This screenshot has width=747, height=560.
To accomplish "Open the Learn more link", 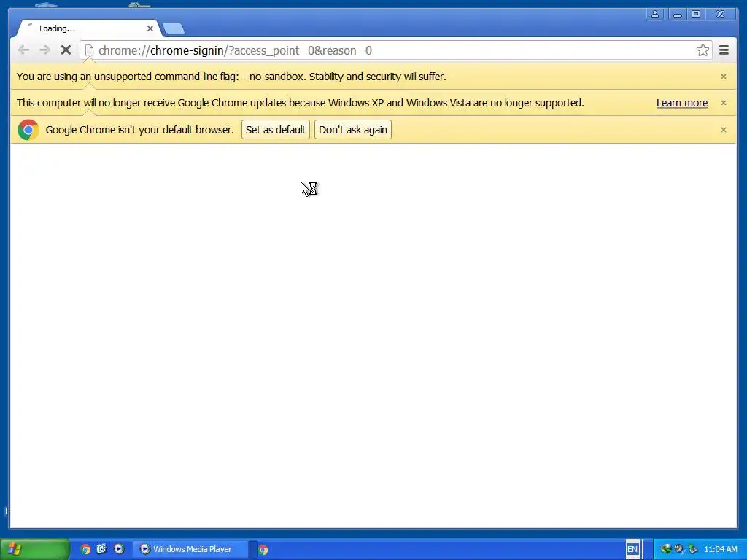I will (x=682, y=103).
